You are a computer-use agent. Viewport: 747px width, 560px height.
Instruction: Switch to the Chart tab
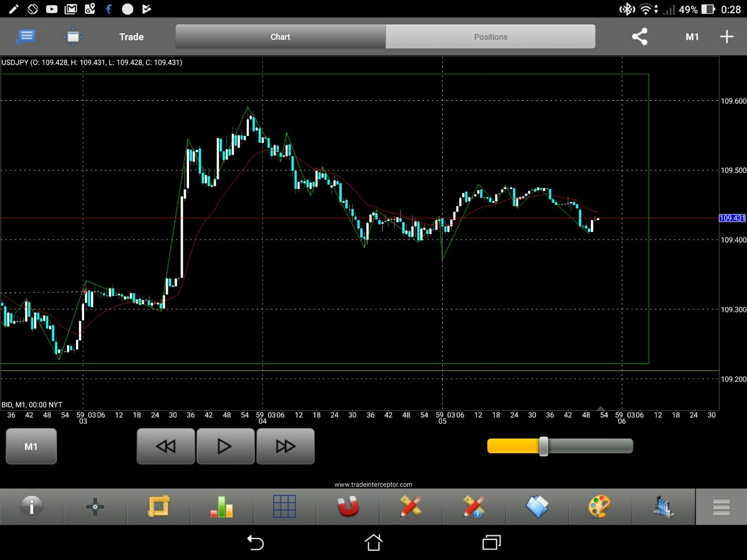(280, 37)
